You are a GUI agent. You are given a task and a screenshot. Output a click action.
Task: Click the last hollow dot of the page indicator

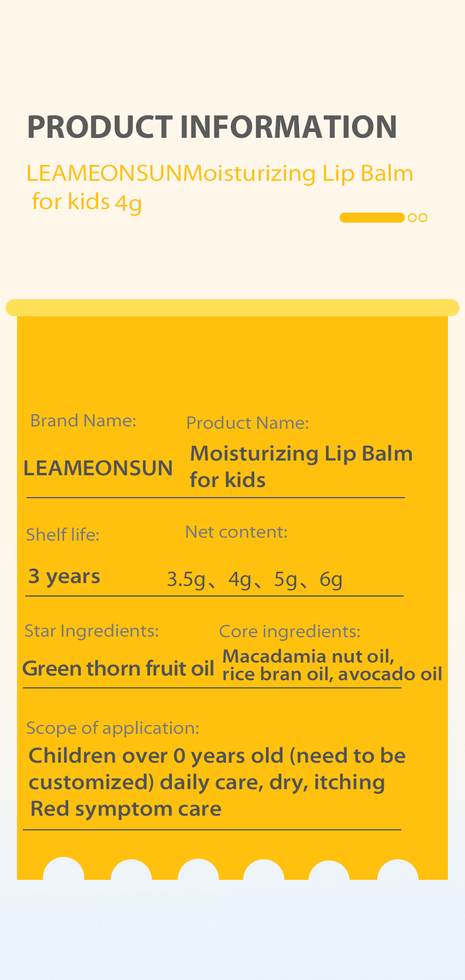click(422, 218)
